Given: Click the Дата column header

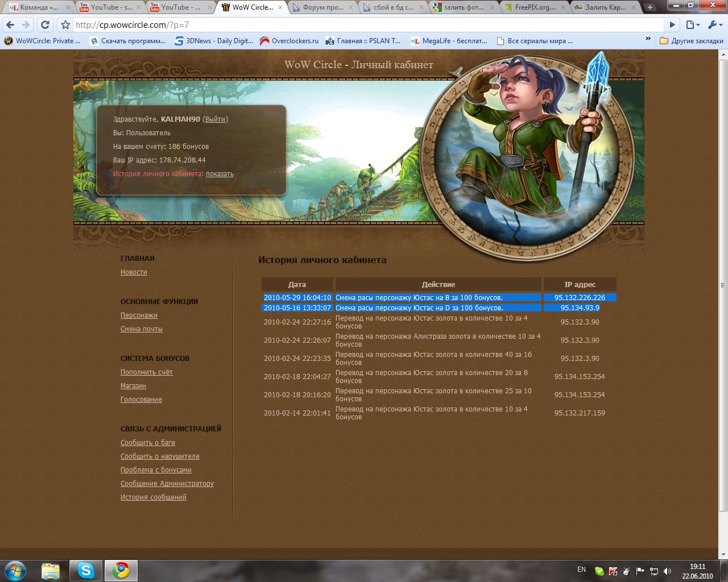Looking at the screenshot, I should [x=297, y=285].
